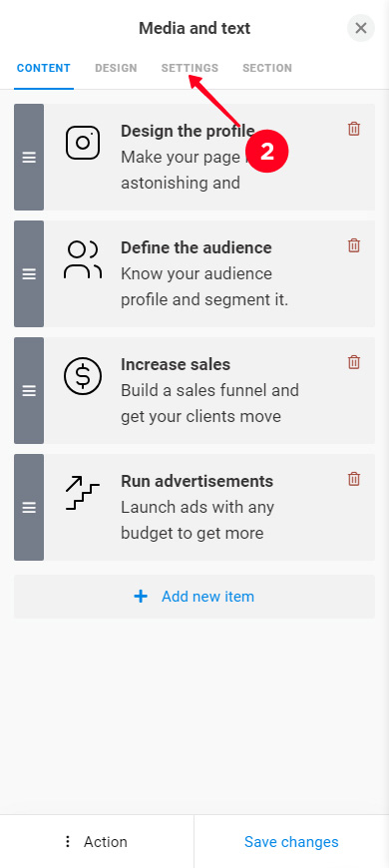The width and height of the screenshot is (389, 868).
Task: Click the people audience icon
Action: click(x=83, y=259)
